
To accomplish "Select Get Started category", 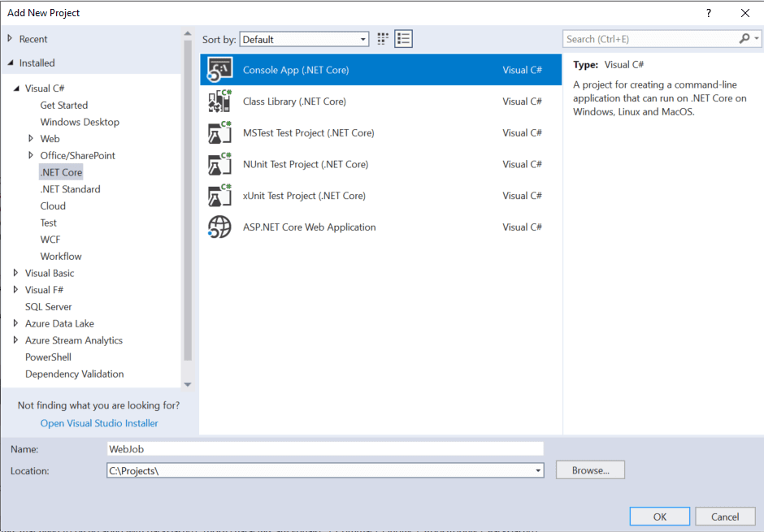I will 64,105.
